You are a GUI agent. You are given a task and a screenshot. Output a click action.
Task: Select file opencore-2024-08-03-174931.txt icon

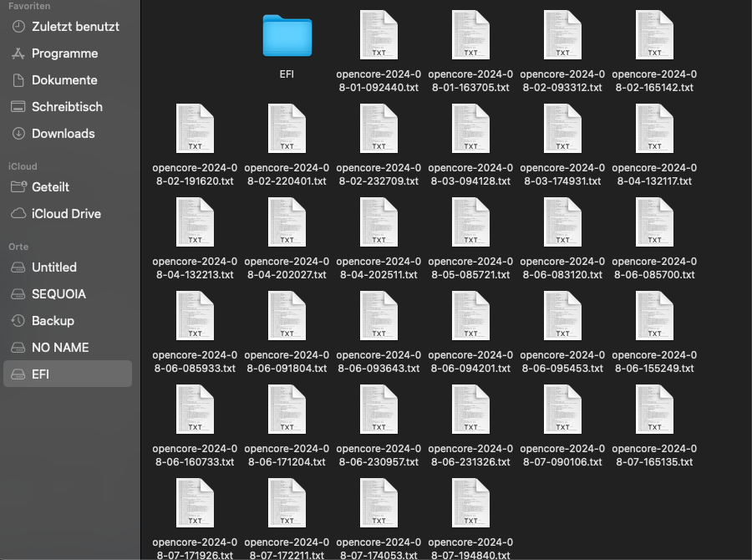pos(562,128)
